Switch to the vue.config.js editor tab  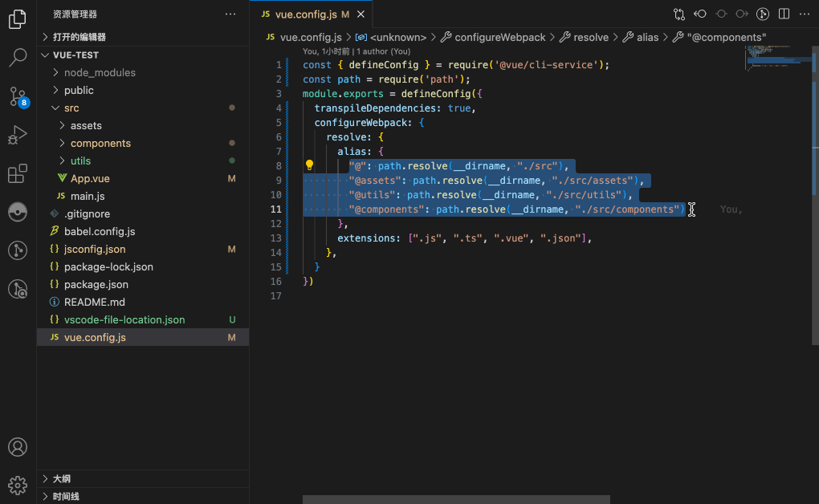305,14
